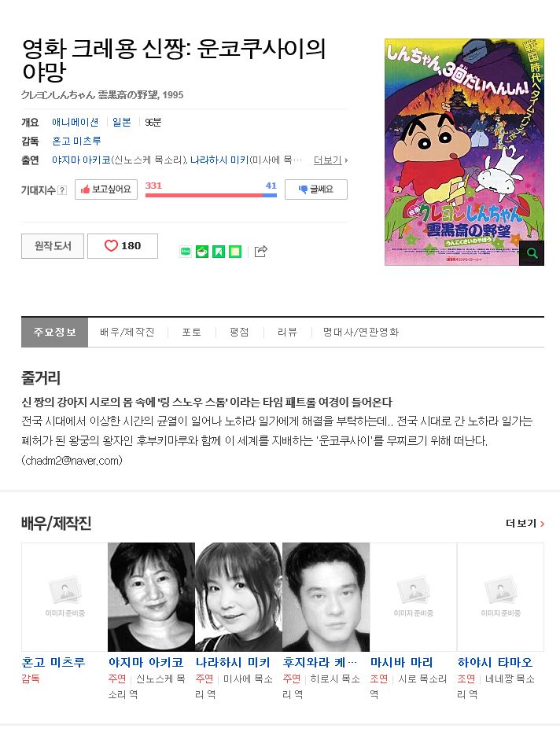Image resolution: width=560 pixels, height=732 pixels.
Task: Vote 보고싶어요 thumbs-up button
Action: tap(106, 189)
